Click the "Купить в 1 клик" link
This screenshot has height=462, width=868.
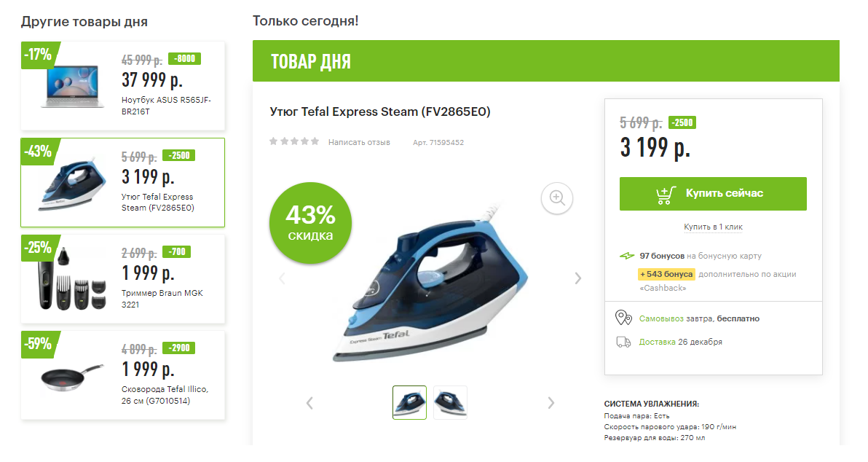[713, 227]
